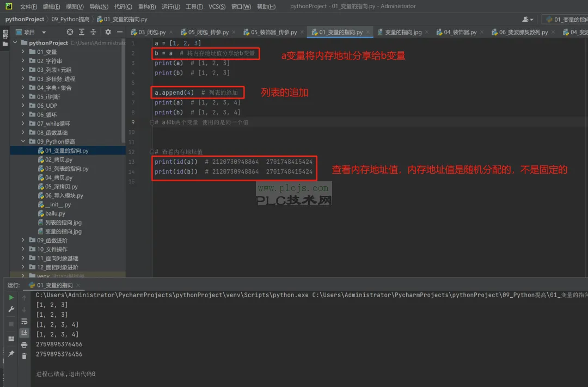Click the print icon in run console toolbar

(x=24, y=345)
